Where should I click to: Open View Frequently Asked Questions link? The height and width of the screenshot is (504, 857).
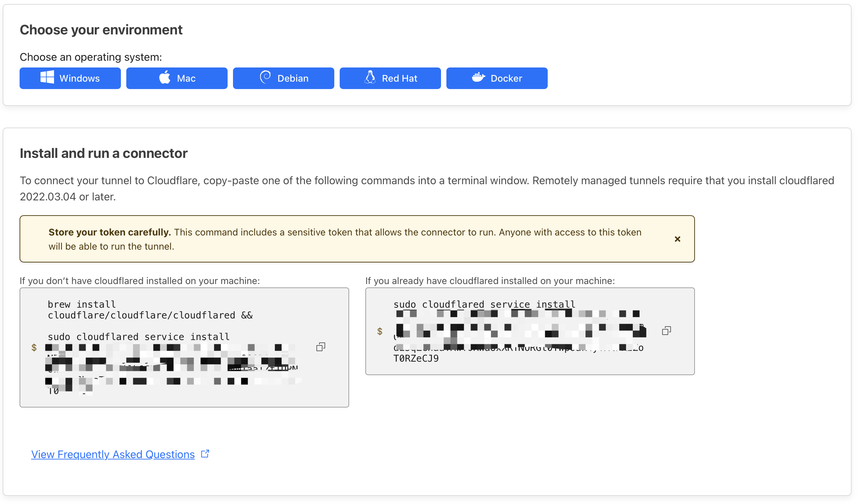(113, 454)
